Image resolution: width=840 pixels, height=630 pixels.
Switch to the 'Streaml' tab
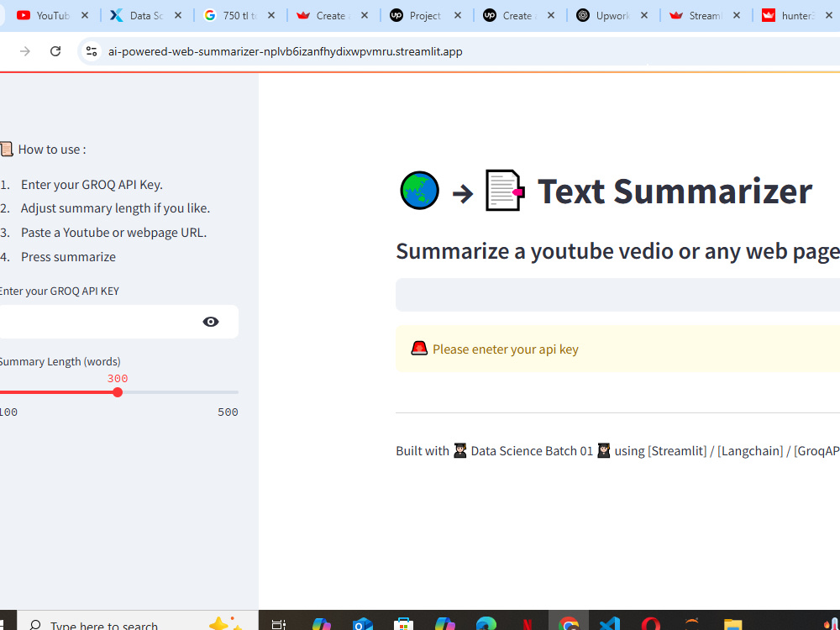click(x=704, y=15)
